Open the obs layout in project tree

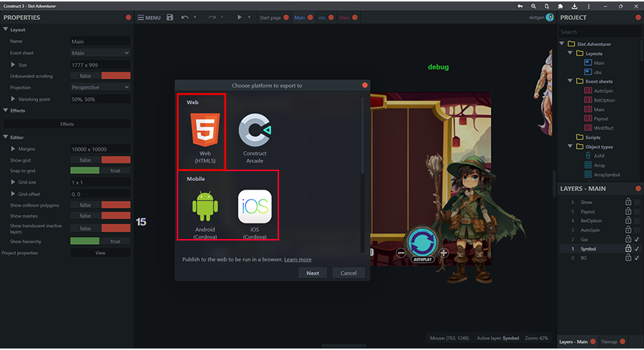pyautogui.click(x=597, y=72)
